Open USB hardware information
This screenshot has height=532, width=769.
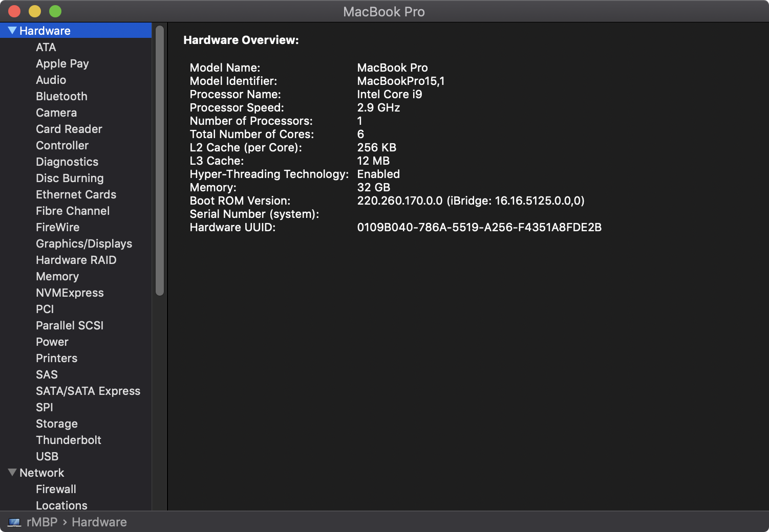47,456
